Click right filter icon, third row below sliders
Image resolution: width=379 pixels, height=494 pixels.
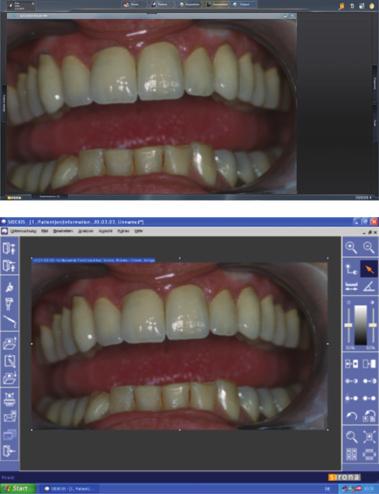pos(369,398)
